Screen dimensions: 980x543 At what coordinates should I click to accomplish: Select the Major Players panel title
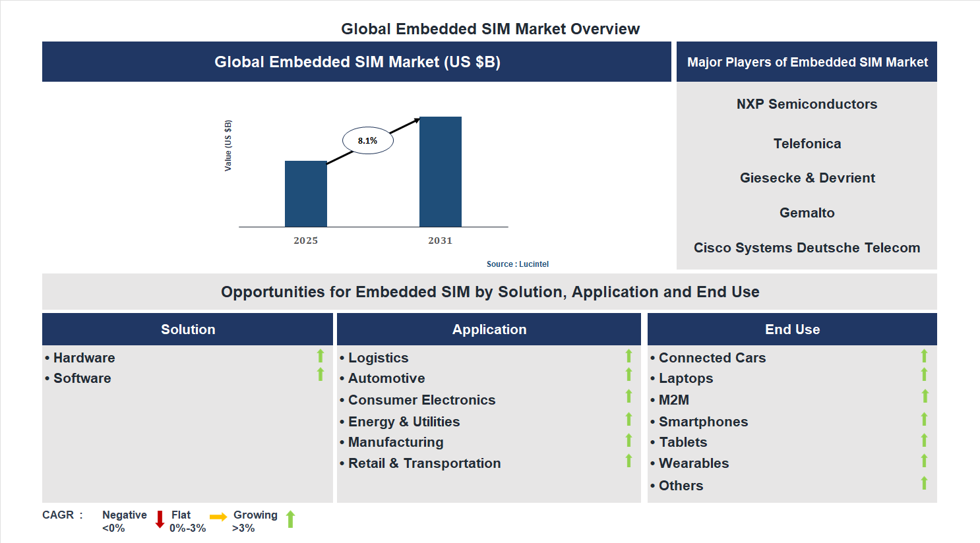(806, 61)
